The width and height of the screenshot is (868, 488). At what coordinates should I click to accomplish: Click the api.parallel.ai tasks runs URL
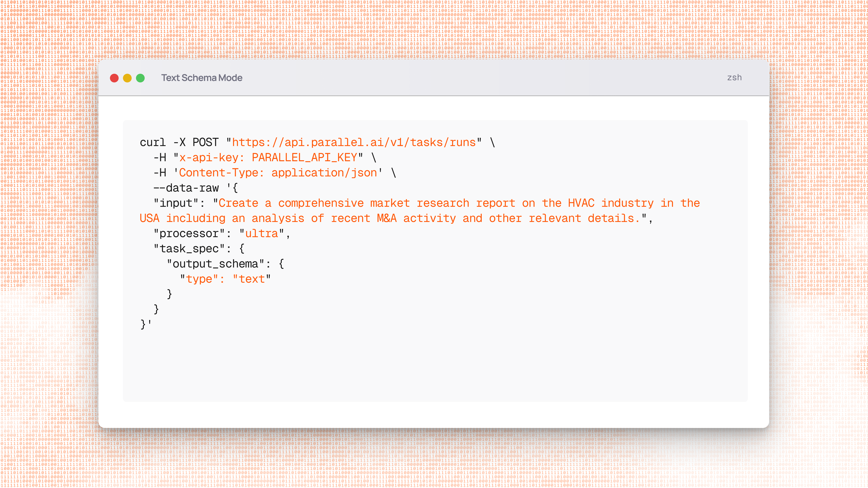[x=354, y=142]
